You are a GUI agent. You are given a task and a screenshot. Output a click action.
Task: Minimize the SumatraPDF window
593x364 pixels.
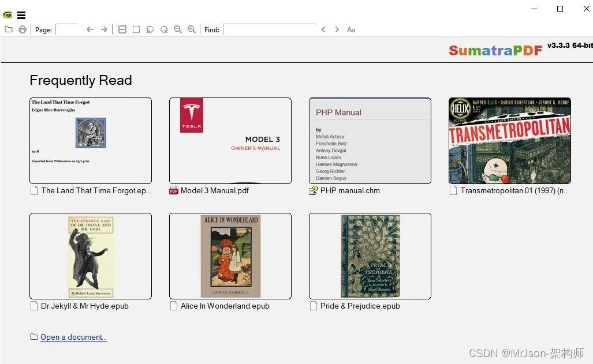coord(534,9)
